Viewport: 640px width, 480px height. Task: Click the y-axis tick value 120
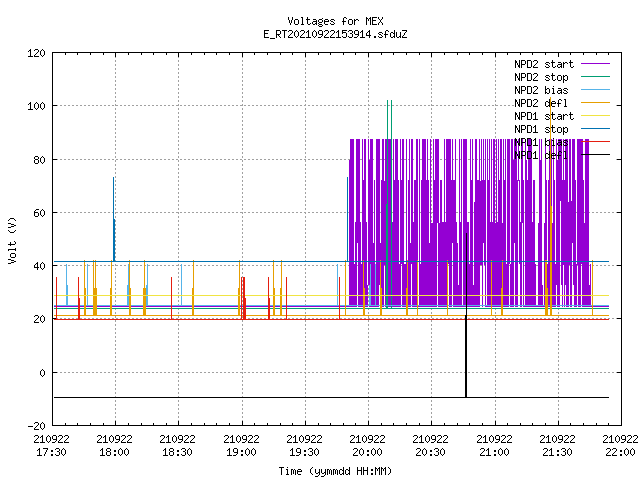[x=36, y=53]
